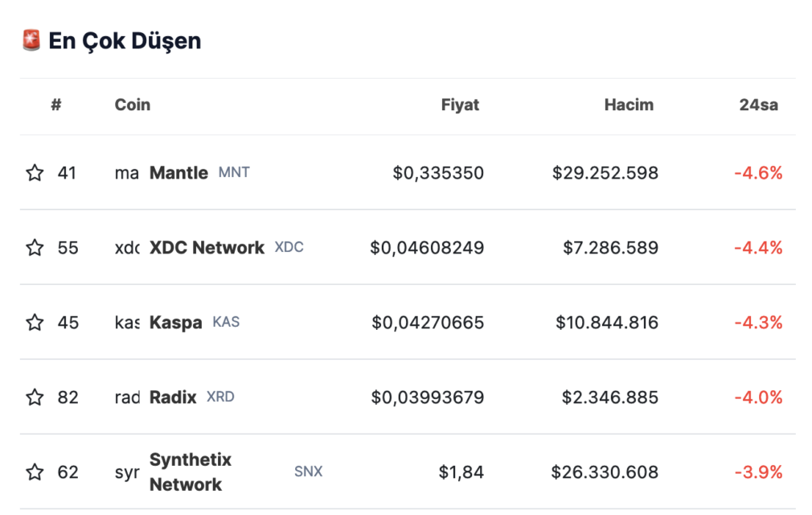The width and height of the screenshot is (812, 515).
Task: Click the Mantle coin logo placeholder
Action: tap(127, 173)
